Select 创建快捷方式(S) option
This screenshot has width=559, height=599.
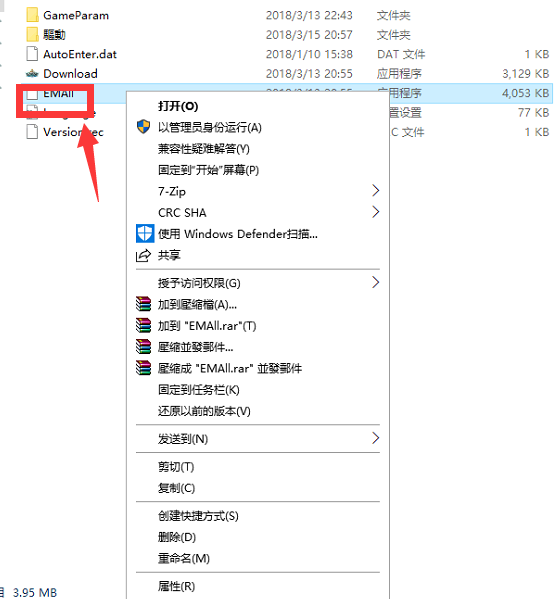[198, 516]
